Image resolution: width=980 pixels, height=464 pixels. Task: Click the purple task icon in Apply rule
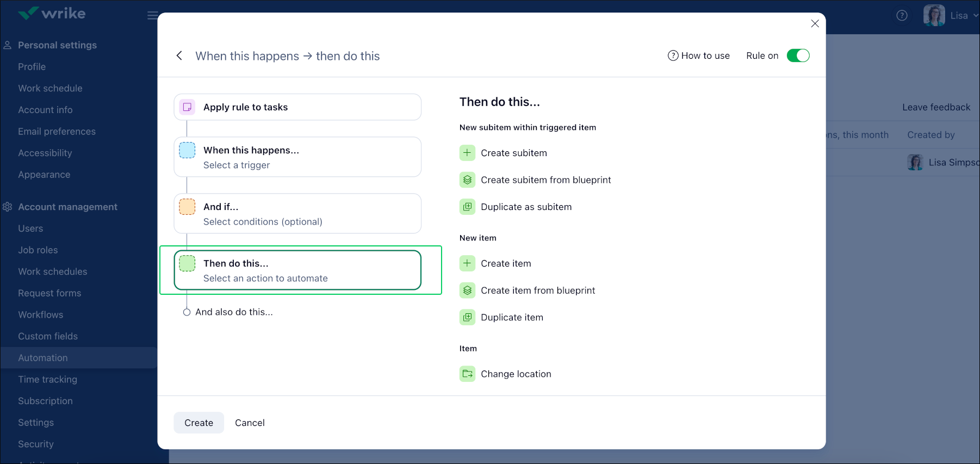coord(187,107)
